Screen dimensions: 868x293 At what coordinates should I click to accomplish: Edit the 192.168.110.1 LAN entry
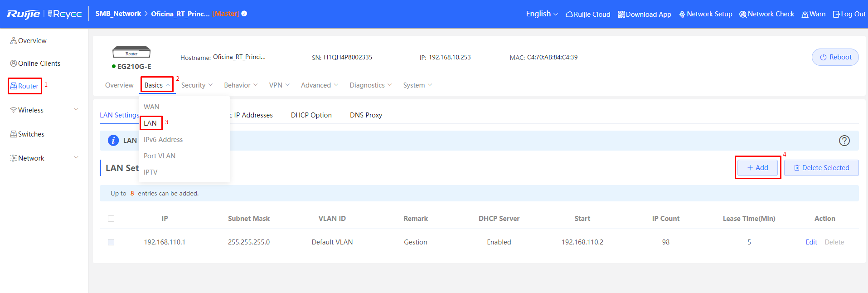coord(811,242)
